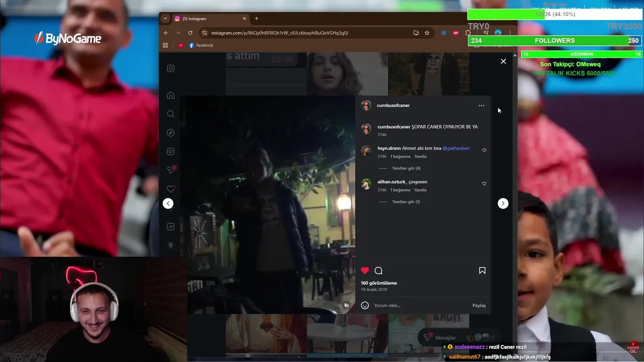This screenshot has width=644, height=362.
Task: Click hsyn.drsnn's comment avatar
Action: click(x=366, y=150)
